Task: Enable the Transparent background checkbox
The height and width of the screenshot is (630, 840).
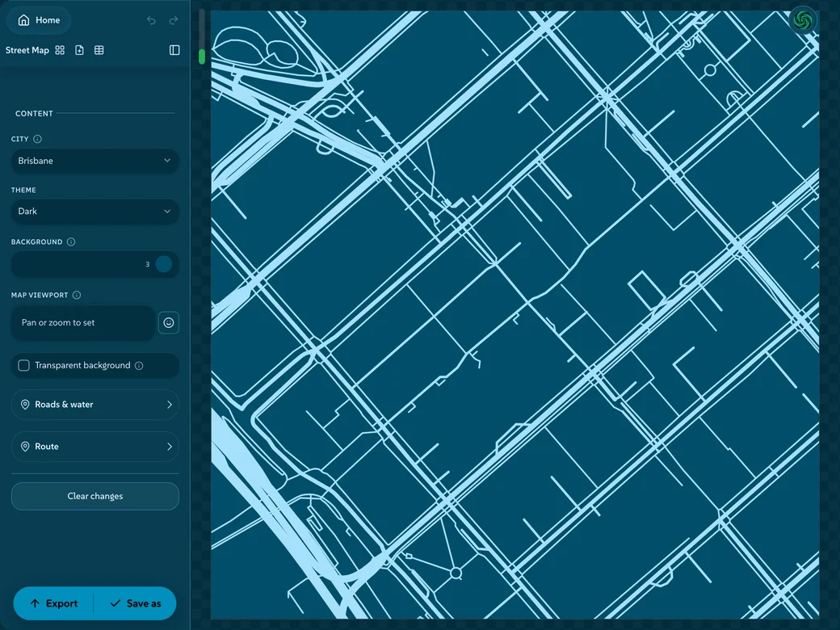Action: click(x=23, y=365)
